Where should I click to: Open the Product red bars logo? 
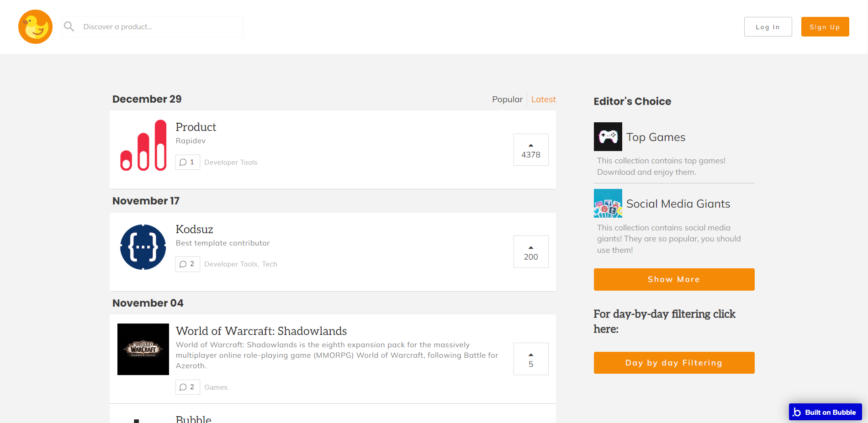143,145
